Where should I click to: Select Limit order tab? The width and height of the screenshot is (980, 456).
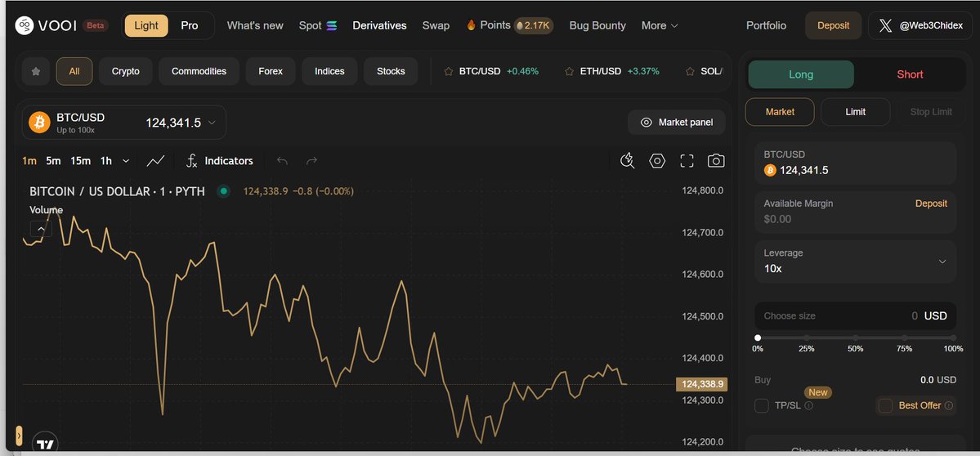click(x=855, y=112)
